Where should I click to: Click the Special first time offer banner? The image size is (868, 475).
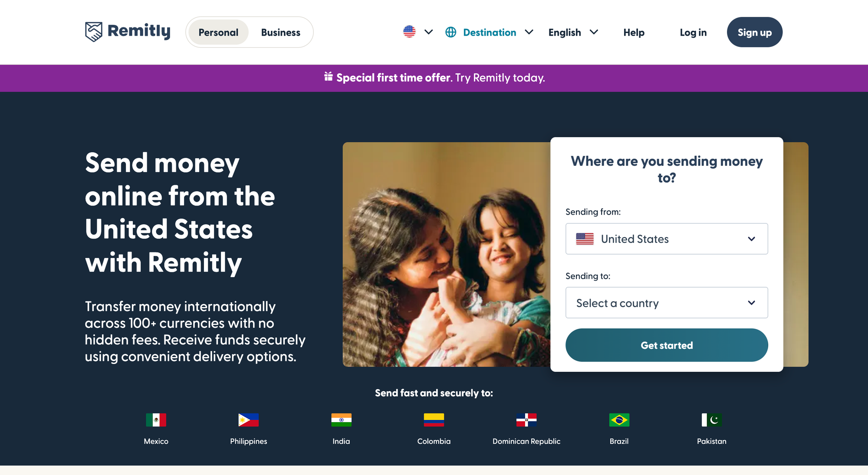(x=434, y=78)
